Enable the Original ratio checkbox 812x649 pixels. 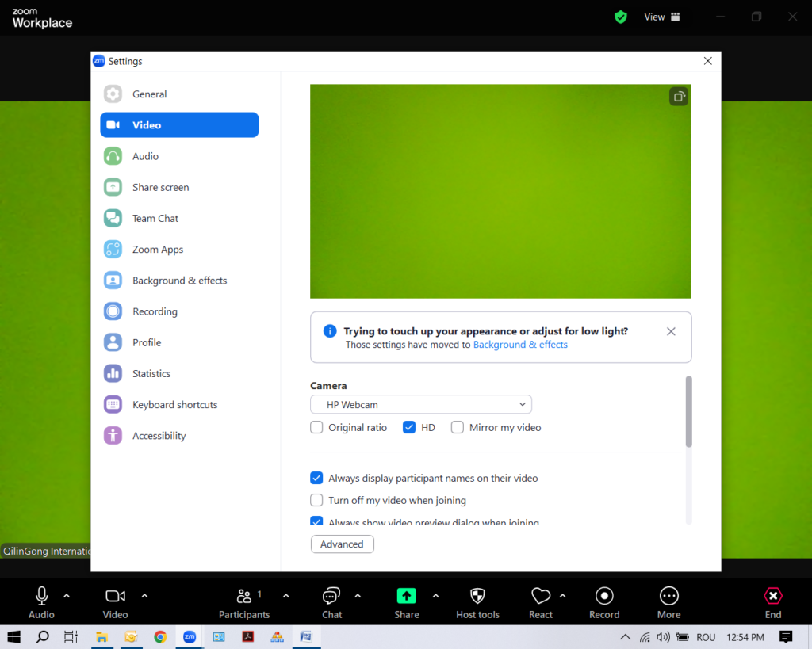point(316,428)
